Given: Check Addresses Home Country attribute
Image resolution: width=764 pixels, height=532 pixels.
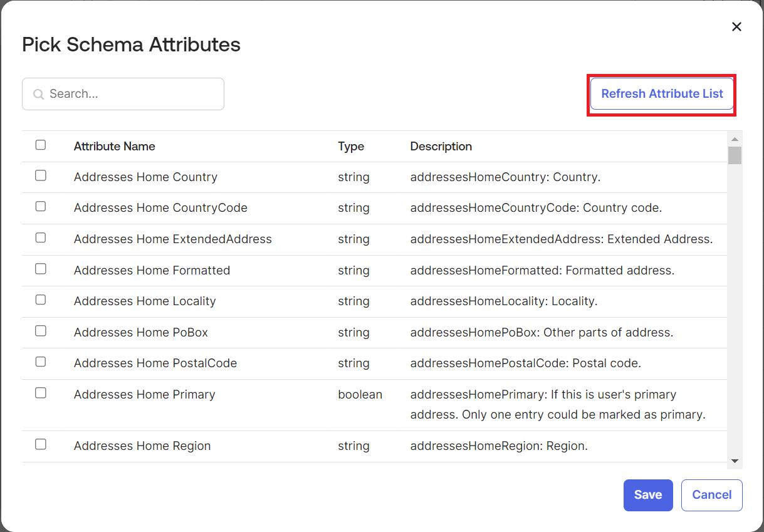Looking at the screenshot, I should tap(41, 176).
